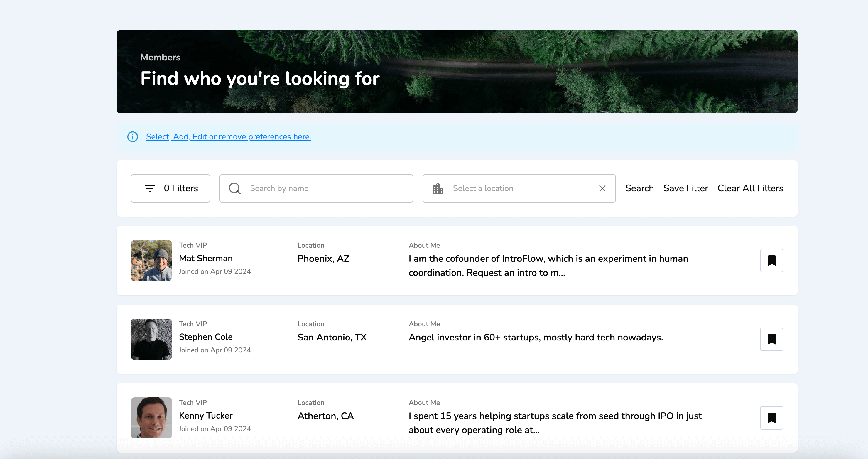Open the 0 Filters panel
Screen dimensions: 868x459
pyautogui.click(x=170, y=188)
